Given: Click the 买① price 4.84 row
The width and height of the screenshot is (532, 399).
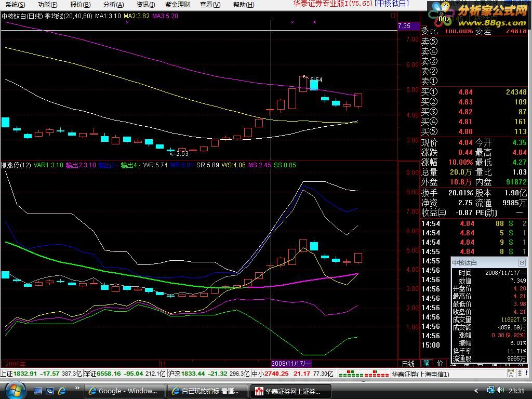Looking at the screenshot, I should [474, 92].
